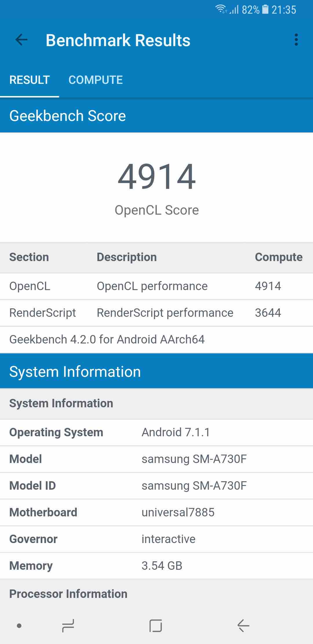
Task: Open the three-dot overflow menu
Action: point(296,40)
